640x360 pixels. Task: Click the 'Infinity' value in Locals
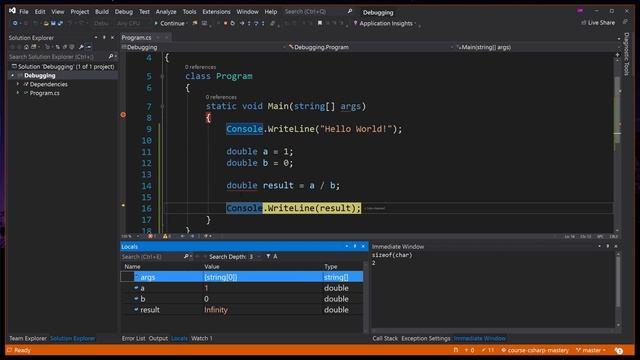[216, 309]
